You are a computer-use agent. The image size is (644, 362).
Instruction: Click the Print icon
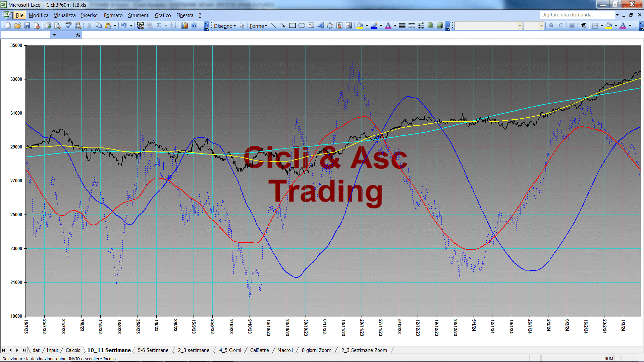click(48, 25)
